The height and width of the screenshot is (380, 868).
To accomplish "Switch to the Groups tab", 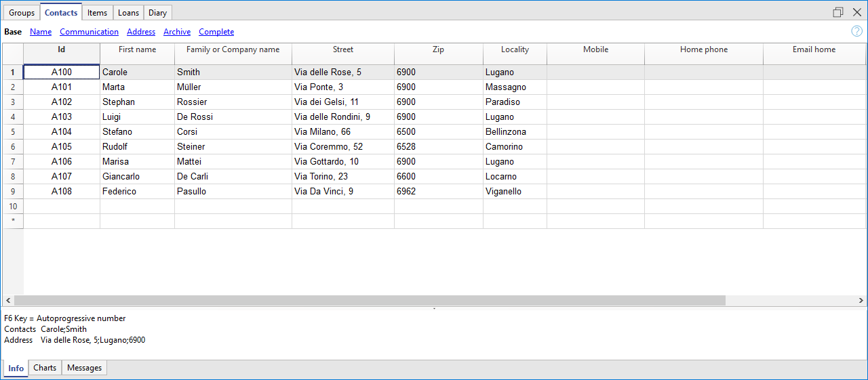I will 22,13.
